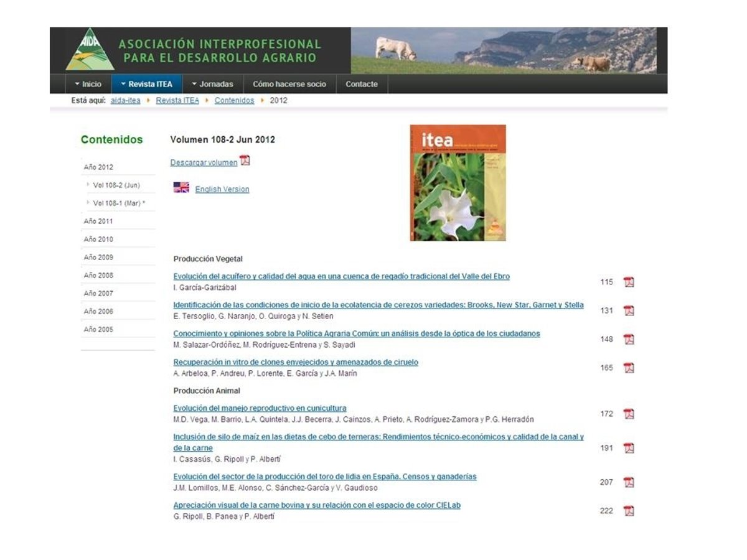Open Vol 108-1 (Mar) in the sidebar

(118, 203)
